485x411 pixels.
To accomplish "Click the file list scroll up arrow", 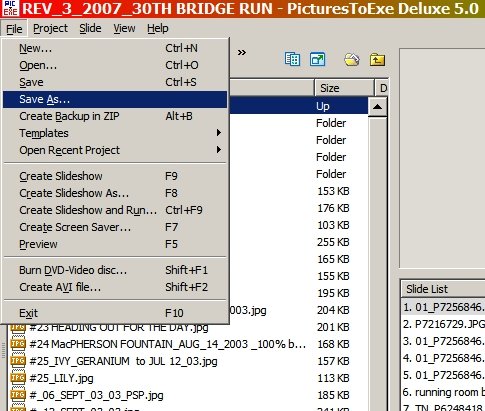I will (x=377, y=107).
